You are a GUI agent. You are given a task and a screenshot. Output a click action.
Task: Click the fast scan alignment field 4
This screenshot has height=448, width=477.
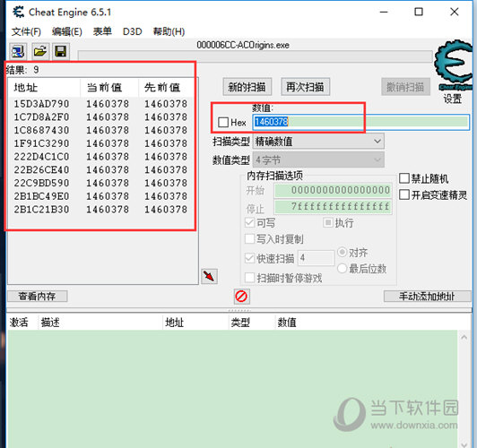tap(316, 258)
